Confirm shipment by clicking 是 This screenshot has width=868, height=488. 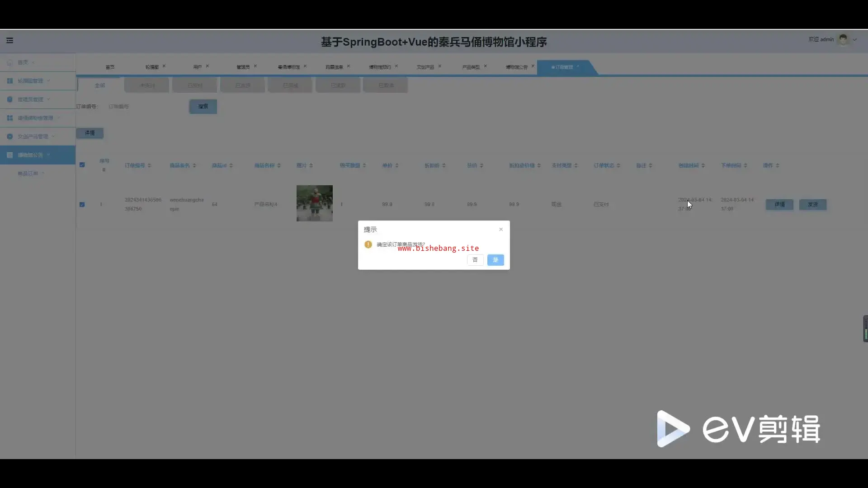pos(495,260)
